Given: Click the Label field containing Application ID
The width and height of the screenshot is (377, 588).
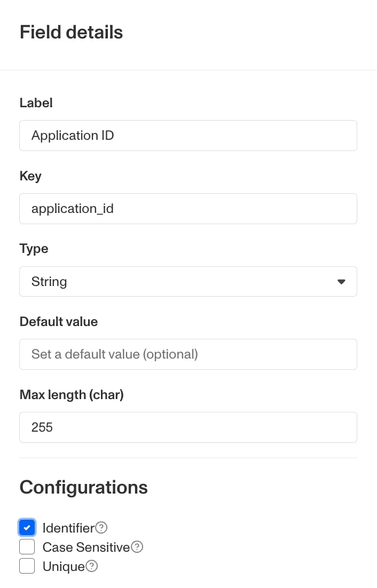Looking at the screenshot, I should tap(188, 136).
